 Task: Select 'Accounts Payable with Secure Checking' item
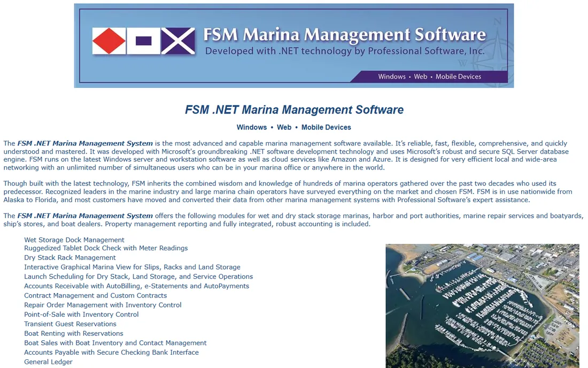(111, 352)
